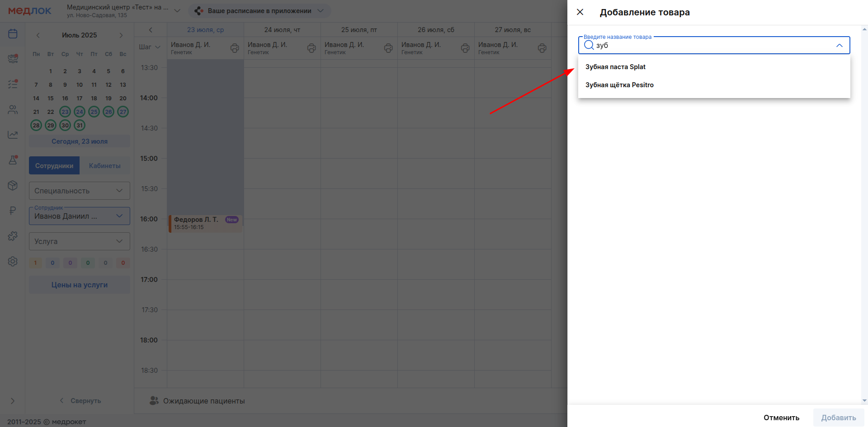Viewport: 868px width, 427px height.
Task: Open the settings gear sidebar icon
Action: pyautogui.click(x=13, y=261)
